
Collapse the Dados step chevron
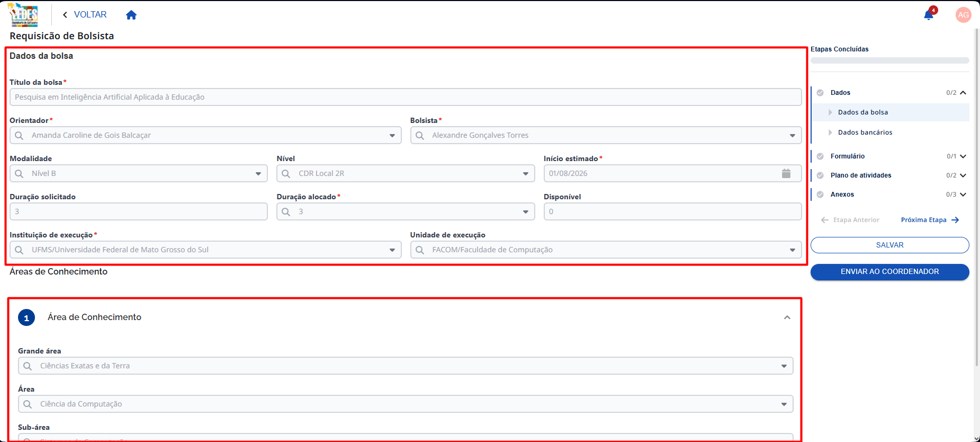click(x=963, y=93)
